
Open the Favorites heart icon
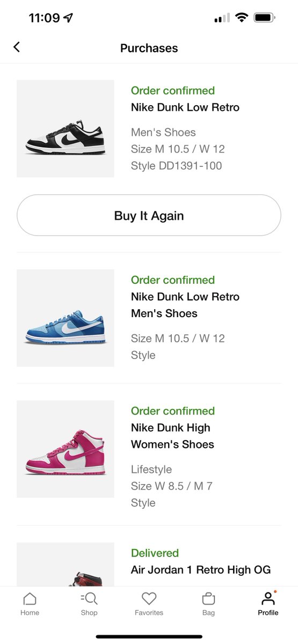coord(149,599)
